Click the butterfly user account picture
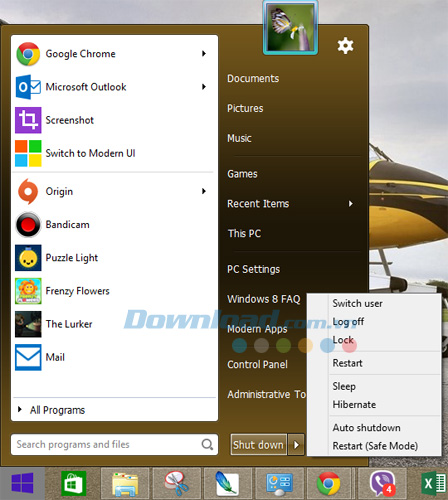Image resolution: width=448 pixels, height=500 pixels. tap(290, 28)
